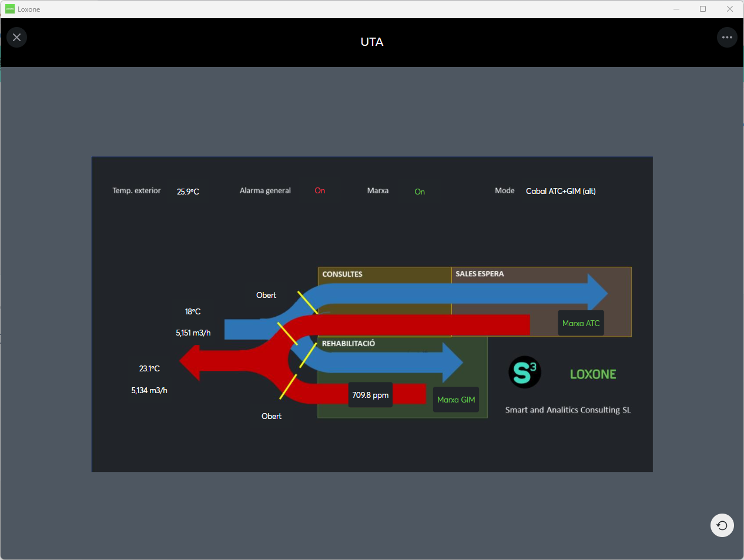
Task: Click the red exhaust arrow head
Action: 192,362
